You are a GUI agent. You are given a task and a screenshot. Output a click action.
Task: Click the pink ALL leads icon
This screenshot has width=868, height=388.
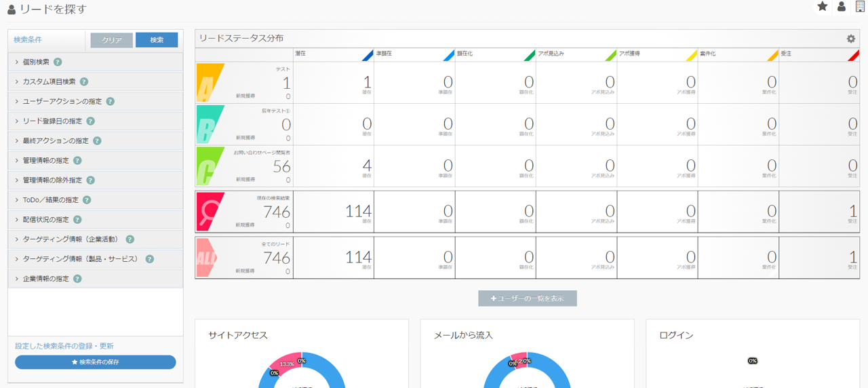208,258
